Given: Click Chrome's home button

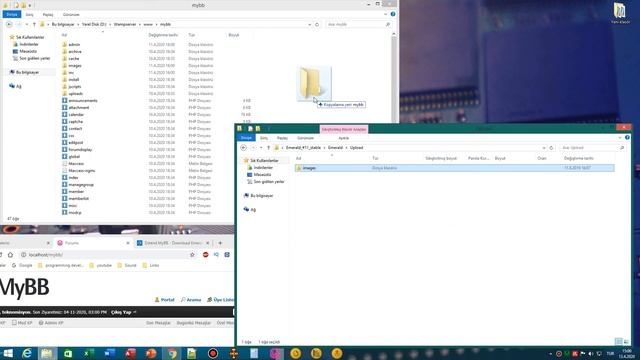Looking at the screenshot, I should [10, 255].
